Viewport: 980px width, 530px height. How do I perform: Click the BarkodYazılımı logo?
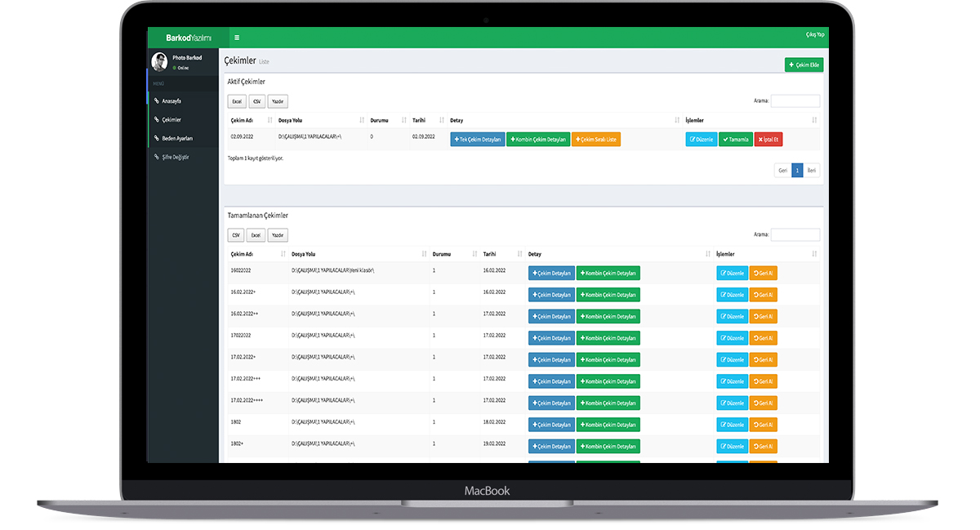188,38
